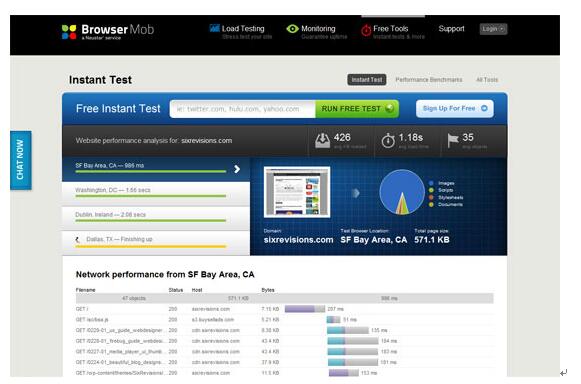The height and width of the screenshot is (384, 581).
Task: Click the flag icon beside 35
Action: point(452,140)
